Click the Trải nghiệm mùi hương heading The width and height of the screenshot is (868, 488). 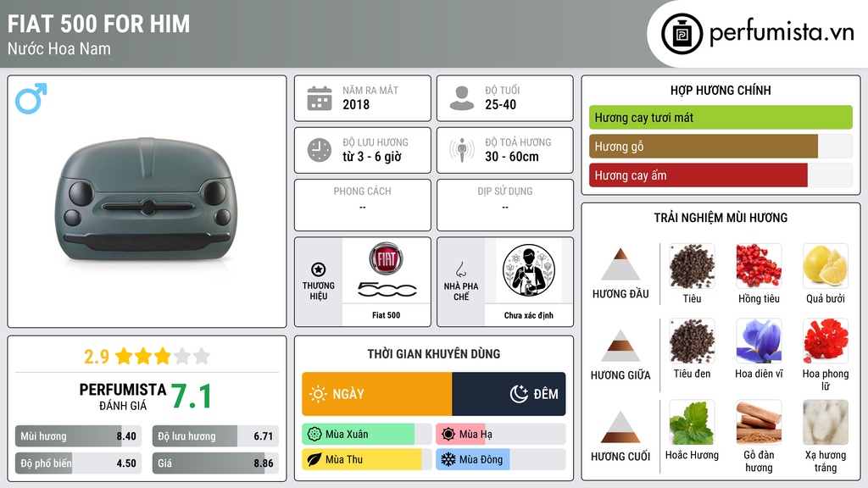tap(721, 218)
